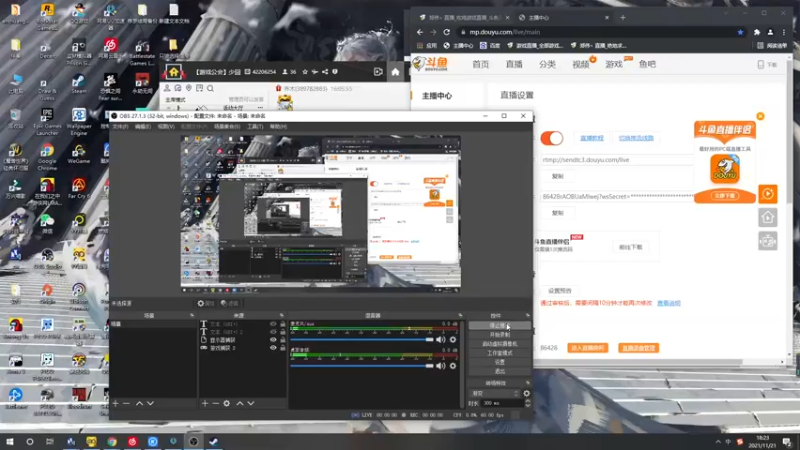
Task: Remove the selected source with minus icon
Action: point(215,404)
